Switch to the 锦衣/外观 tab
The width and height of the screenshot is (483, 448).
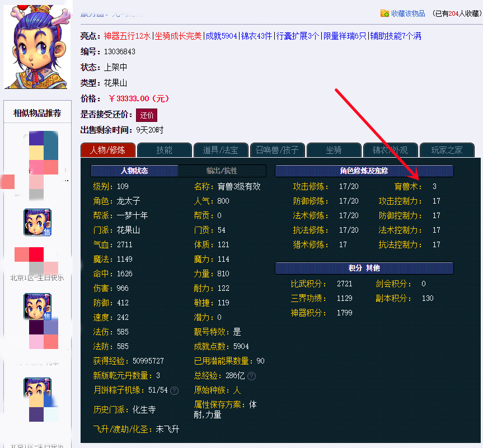(390, 150)
